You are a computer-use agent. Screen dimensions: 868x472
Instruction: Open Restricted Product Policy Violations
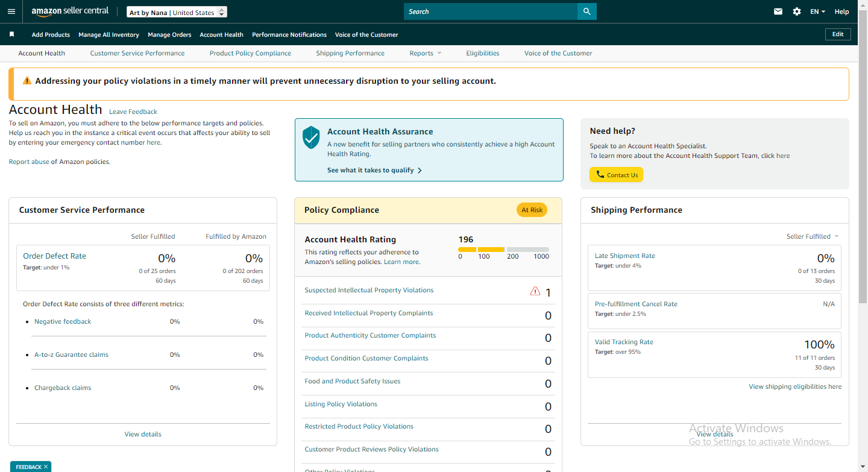coord(359,426)
